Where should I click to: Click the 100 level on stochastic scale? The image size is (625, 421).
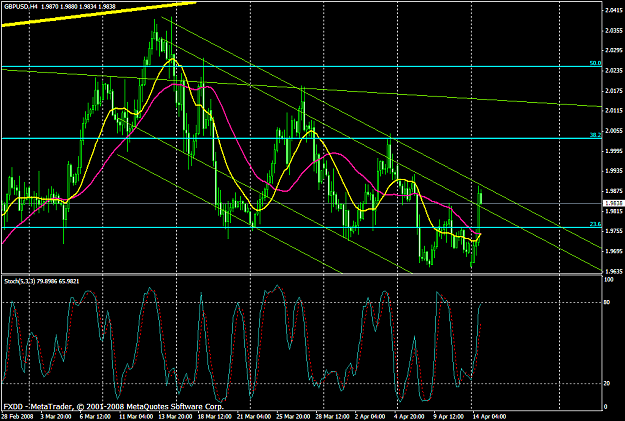tap(609, 280)
